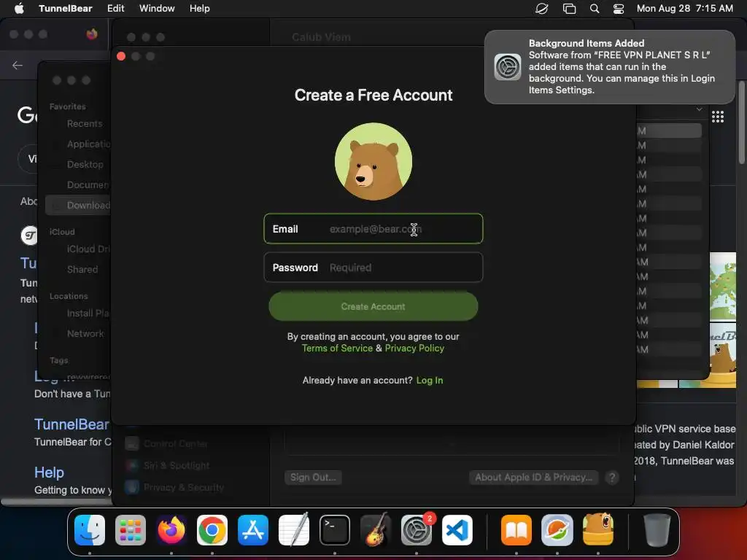Click Firefox icon in background browser window
Image resolution: width=747 pixels, height=560 pixels.
92,34
